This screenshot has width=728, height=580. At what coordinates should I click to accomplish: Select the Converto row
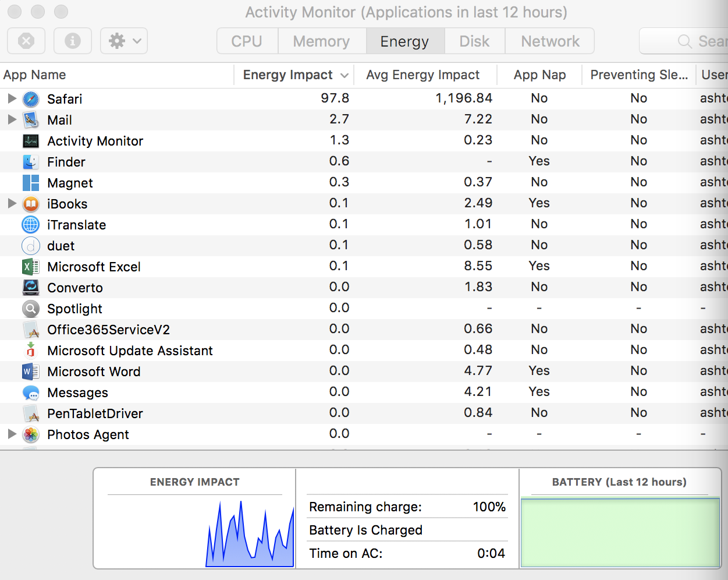click(364, 288)
